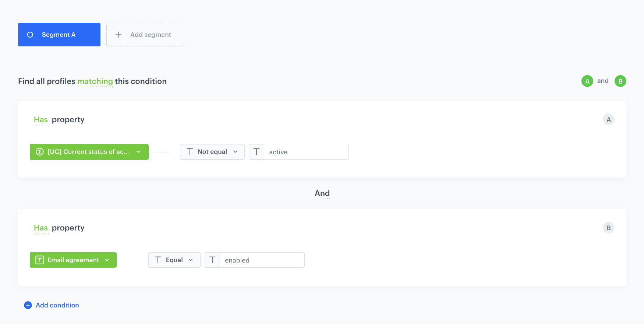
Task: Expand the Email agreement attribute dropdown
Action: click(107, 260)
